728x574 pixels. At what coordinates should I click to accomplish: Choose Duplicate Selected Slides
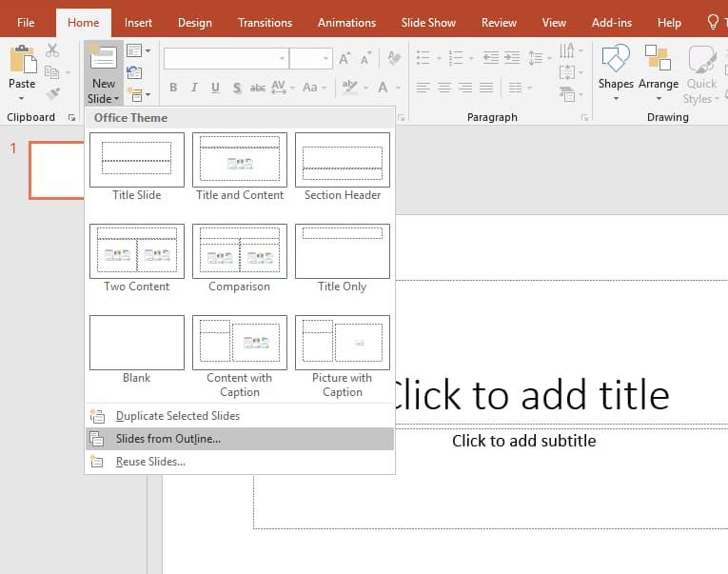tap(240, 416)
